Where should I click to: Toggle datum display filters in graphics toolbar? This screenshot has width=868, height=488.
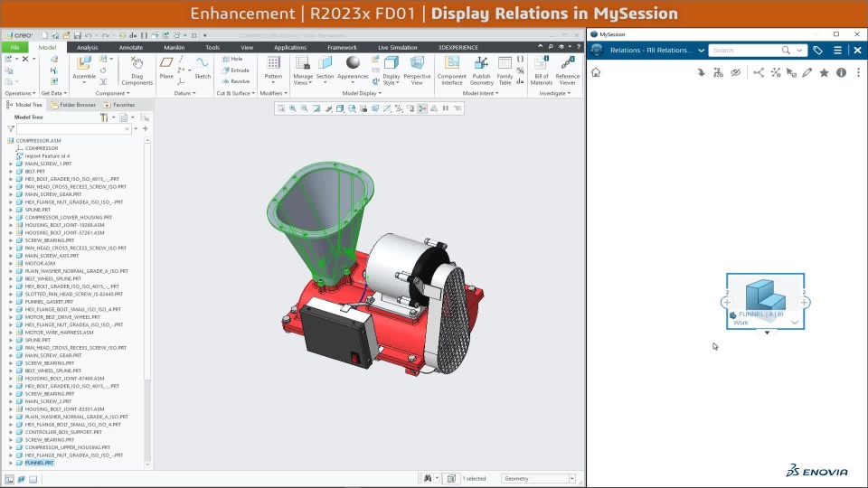pos(399,108)
